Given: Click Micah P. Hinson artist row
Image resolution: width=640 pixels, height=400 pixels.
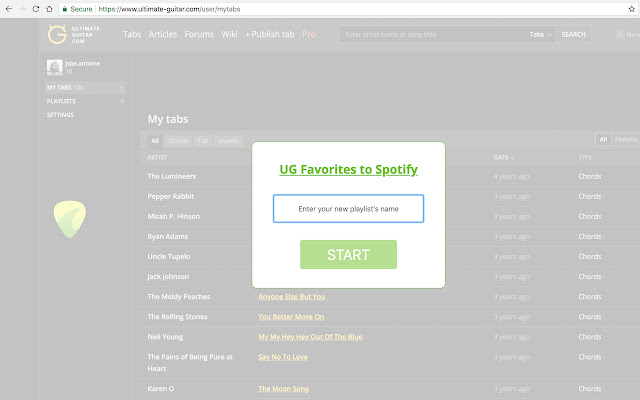Looking at the screenshot, I should pyautogui.click(x=173, y=216).
